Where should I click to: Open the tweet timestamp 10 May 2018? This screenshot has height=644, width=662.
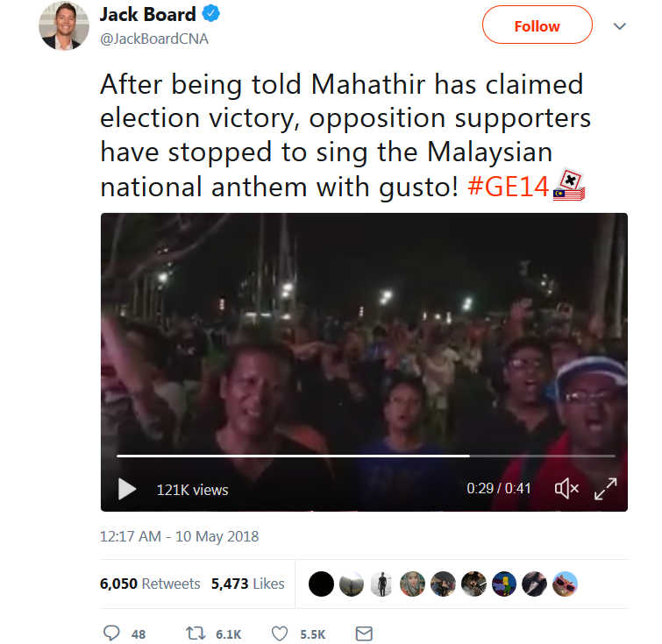pos(179,536)
